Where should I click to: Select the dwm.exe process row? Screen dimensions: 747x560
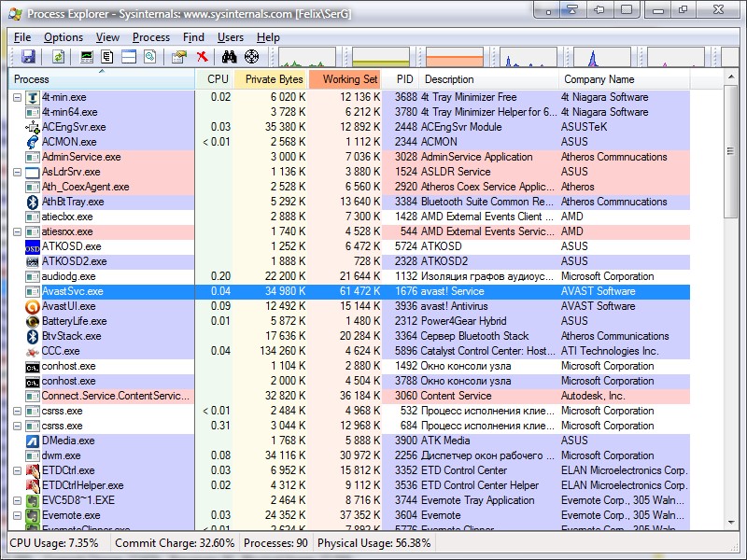[349, 455]
